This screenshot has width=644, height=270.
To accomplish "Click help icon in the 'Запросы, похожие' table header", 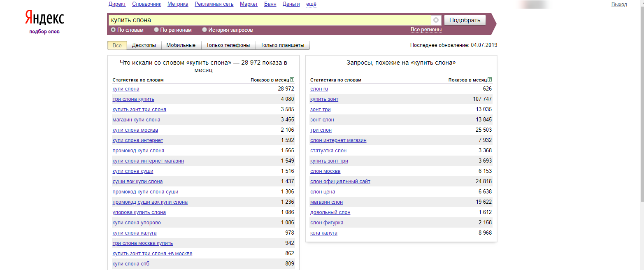I will [x=490, y=80].
